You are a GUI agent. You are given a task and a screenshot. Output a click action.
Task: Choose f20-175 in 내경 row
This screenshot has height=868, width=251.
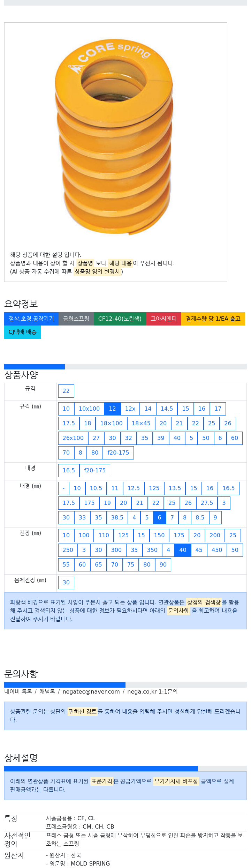coord(95,470)
